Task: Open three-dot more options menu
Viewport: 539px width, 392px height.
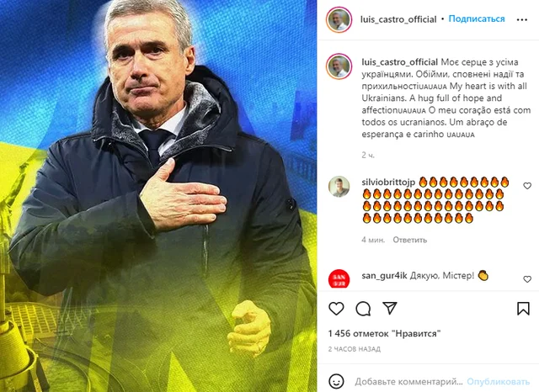Action: tap(522, 19)
